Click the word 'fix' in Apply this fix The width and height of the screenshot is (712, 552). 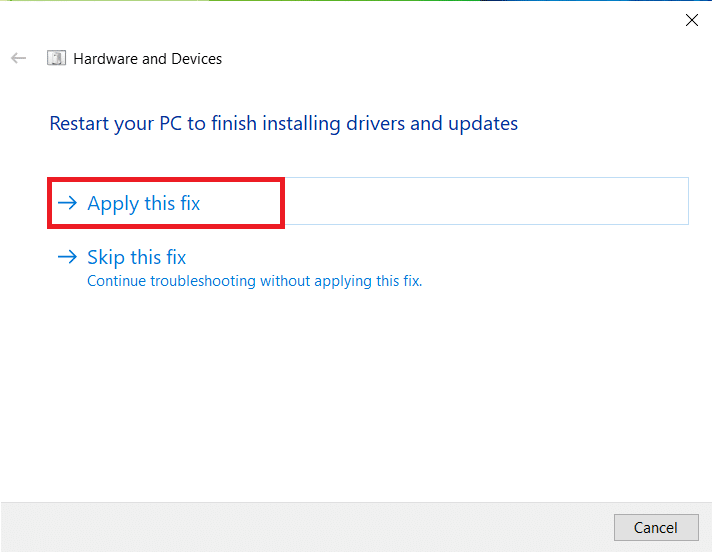pos(190,203)
